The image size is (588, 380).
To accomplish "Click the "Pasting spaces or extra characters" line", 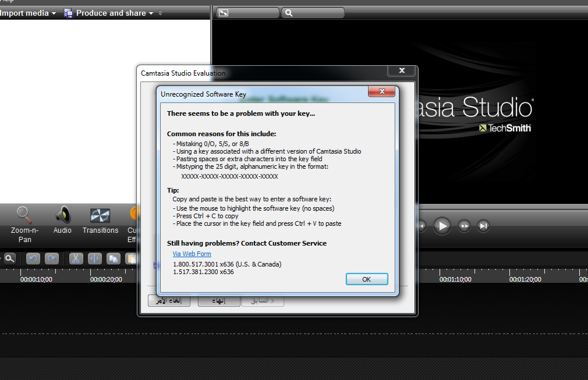I will [247, 159].
